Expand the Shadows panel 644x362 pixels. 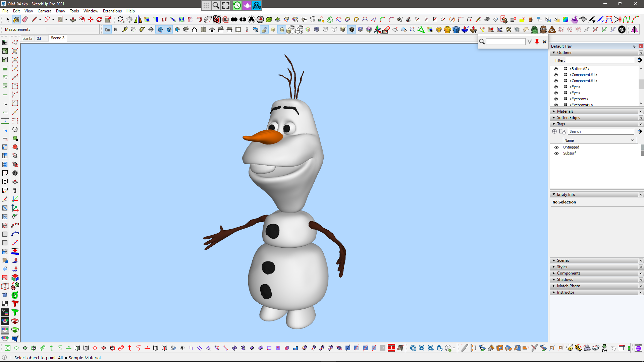[x=554, y=280]
